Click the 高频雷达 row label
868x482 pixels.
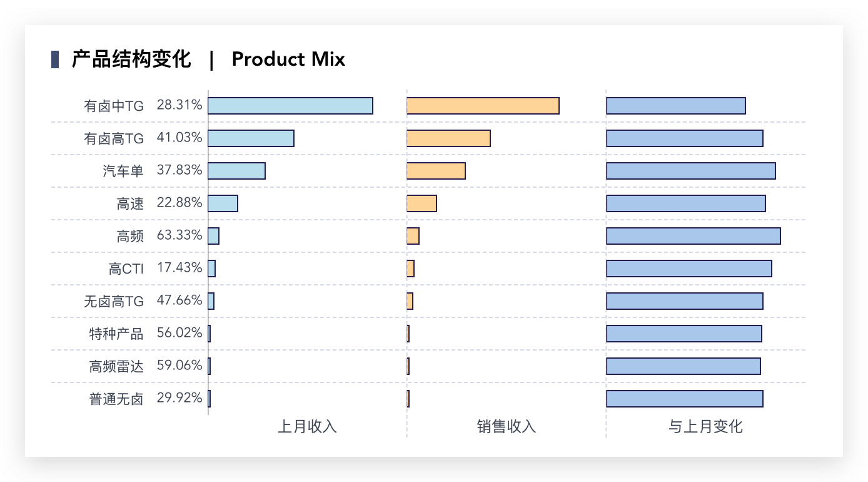[x=116, y=366]
